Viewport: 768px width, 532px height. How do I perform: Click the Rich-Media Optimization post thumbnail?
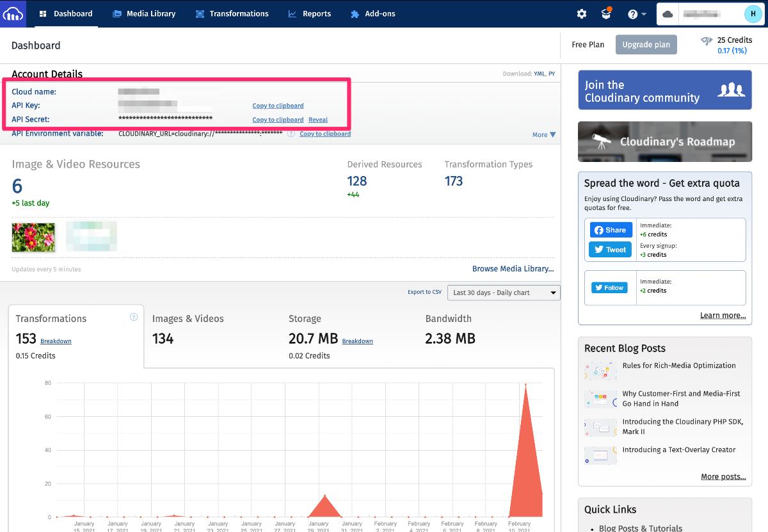point(600,371)
